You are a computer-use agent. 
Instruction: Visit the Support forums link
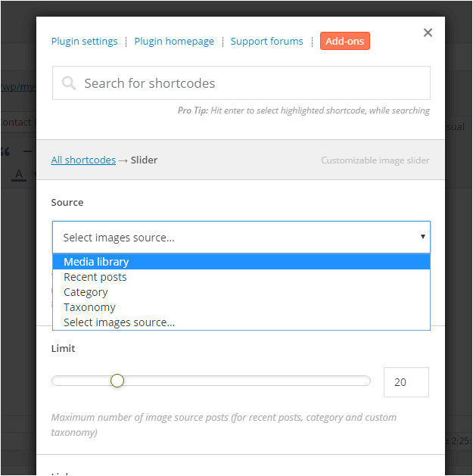coord(266,42)
